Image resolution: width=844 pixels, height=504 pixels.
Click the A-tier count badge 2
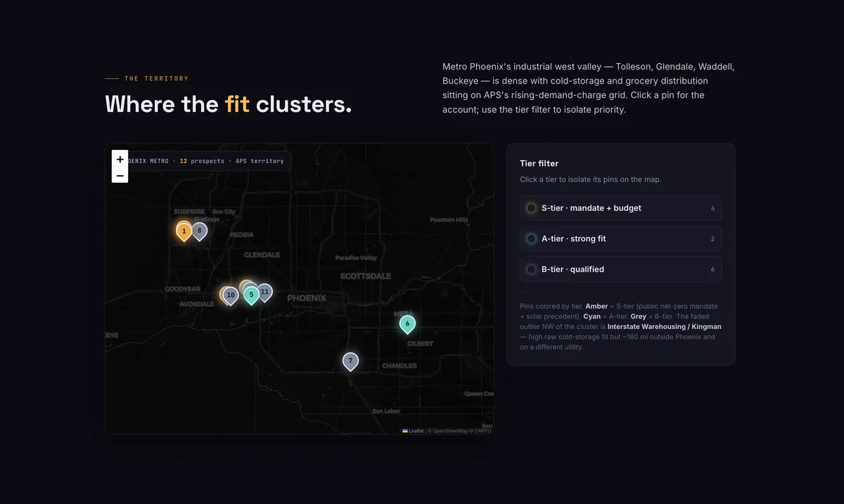click(x=712, y=239)
